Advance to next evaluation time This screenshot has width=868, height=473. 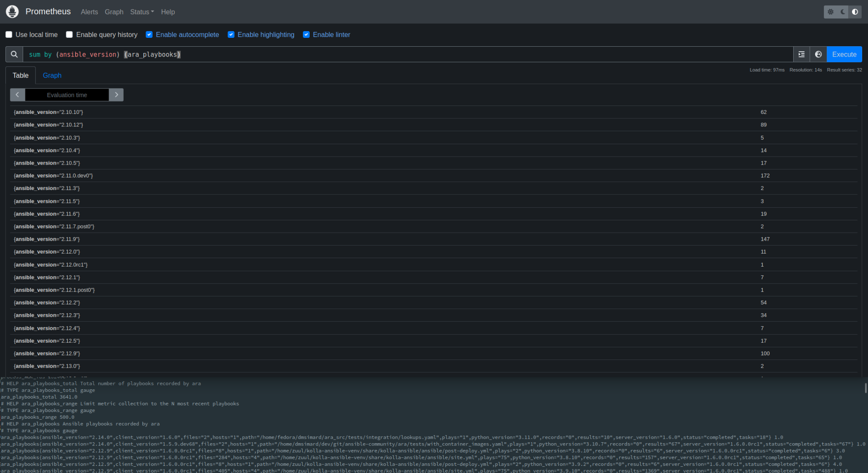[x=116, y=95]
